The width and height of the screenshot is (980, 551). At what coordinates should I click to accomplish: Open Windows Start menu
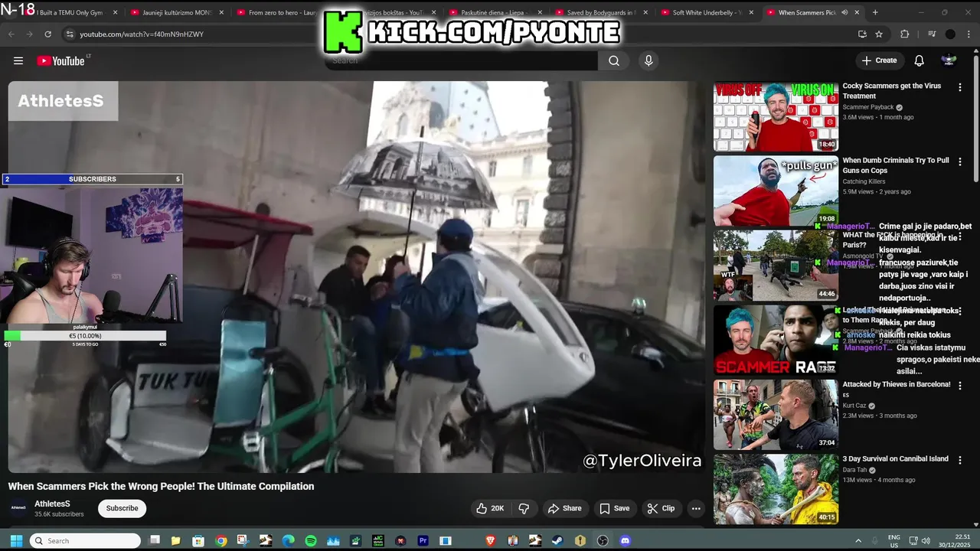[16, 540]
